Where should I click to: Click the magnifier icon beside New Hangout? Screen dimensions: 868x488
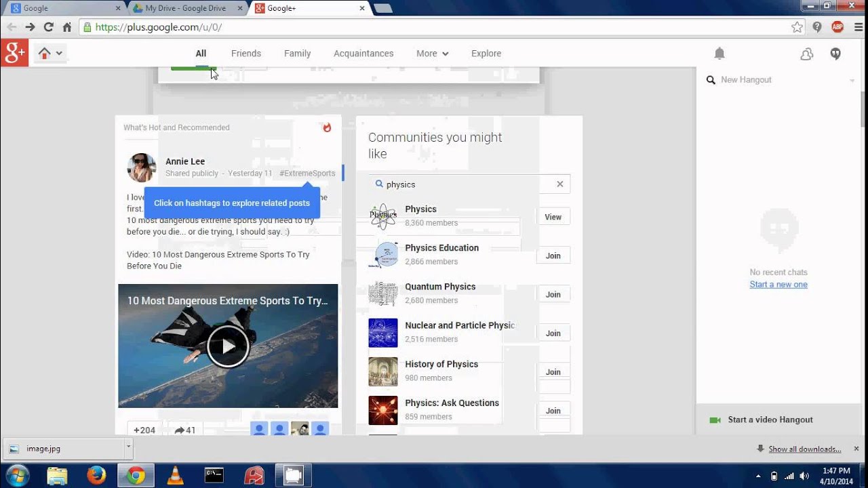click(711, 80)
